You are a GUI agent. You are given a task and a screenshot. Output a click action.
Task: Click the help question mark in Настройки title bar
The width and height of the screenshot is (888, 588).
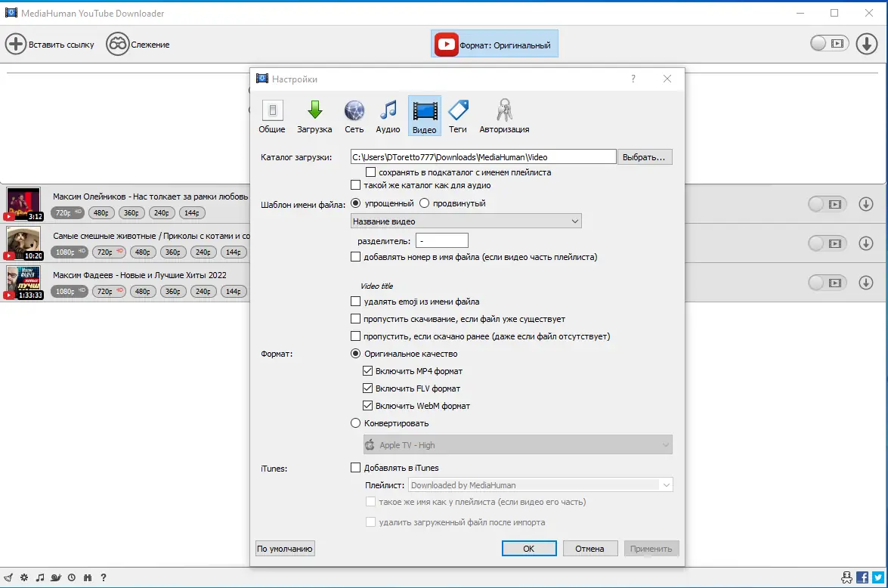pos(633,79)
